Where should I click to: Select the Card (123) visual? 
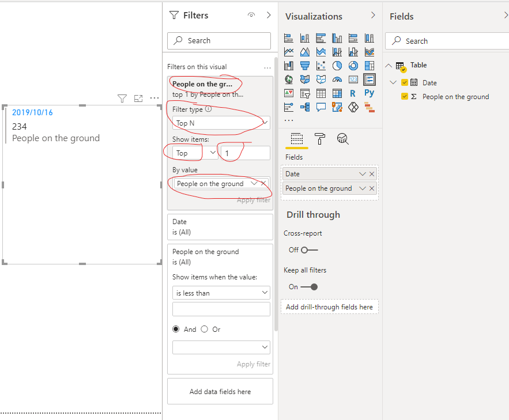[353, 80]
